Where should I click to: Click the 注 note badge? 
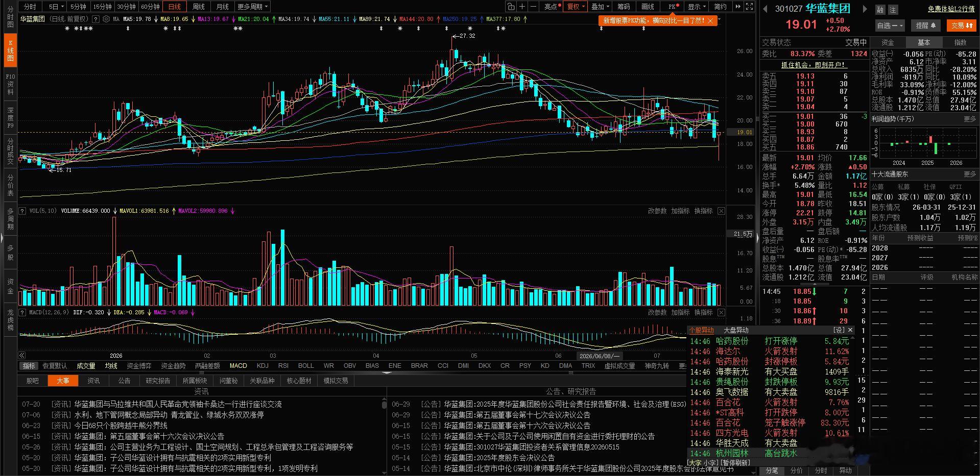click(893, 10)
